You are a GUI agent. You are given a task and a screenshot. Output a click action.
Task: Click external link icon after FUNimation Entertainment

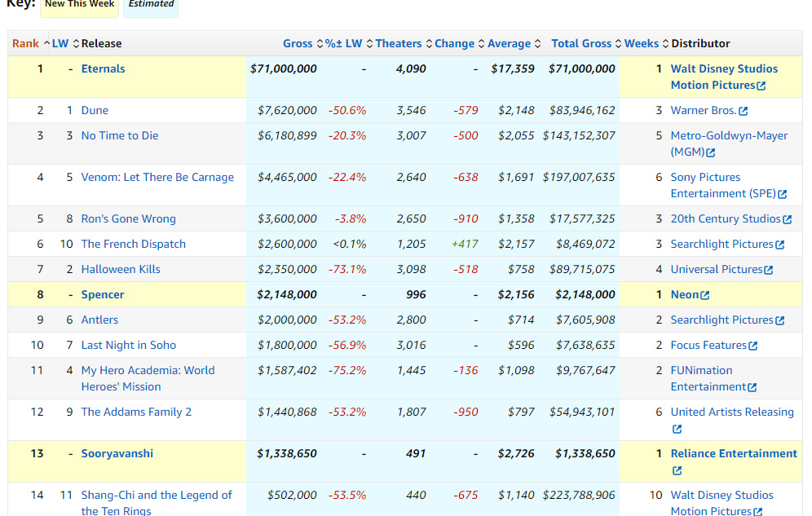coord(752,388)
